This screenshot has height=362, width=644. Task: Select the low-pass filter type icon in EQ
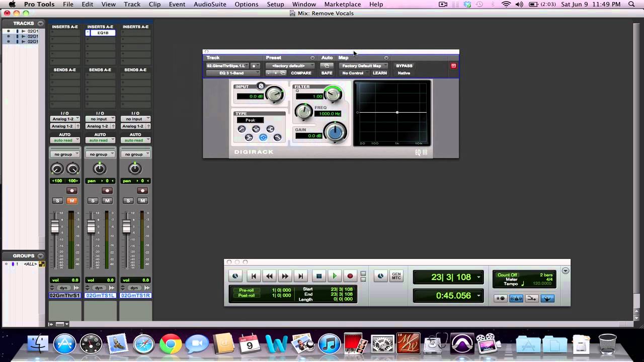point(277,137)
